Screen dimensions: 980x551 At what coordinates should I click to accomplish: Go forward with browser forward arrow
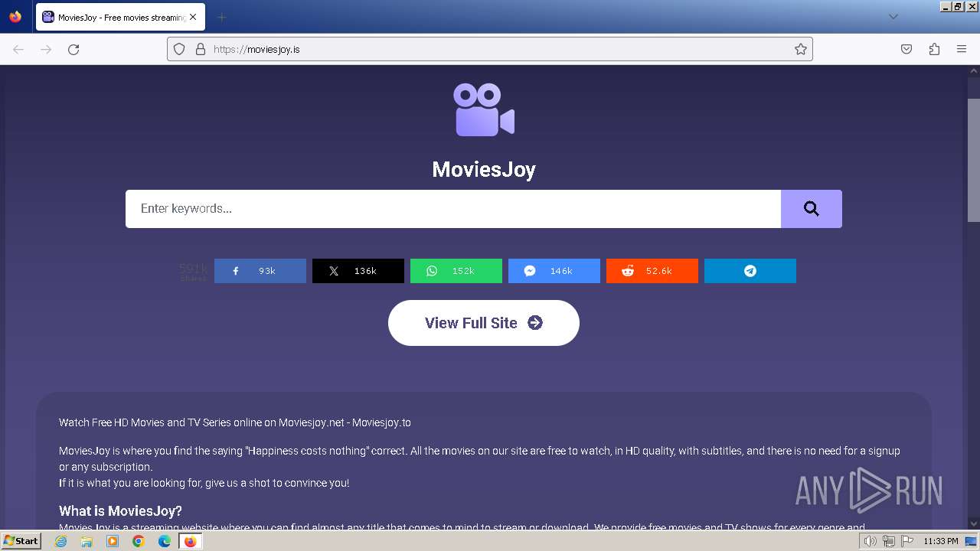(x=46, y=49)
